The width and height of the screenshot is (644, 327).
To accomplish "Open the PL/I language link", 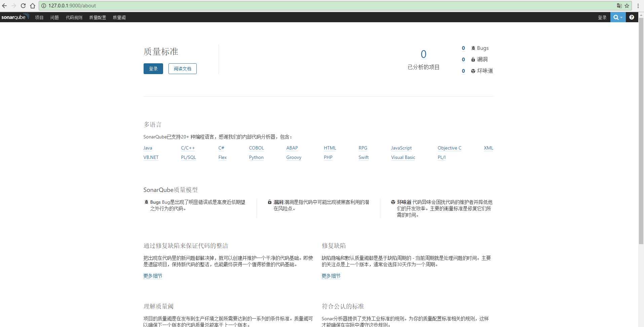I will point(442,157).
